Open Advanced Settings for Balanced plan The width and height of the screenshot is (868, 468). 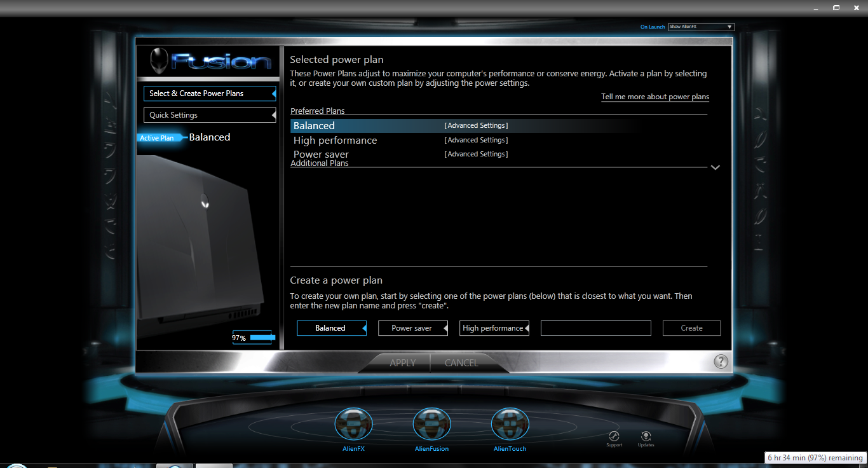(x=476, y=126)
